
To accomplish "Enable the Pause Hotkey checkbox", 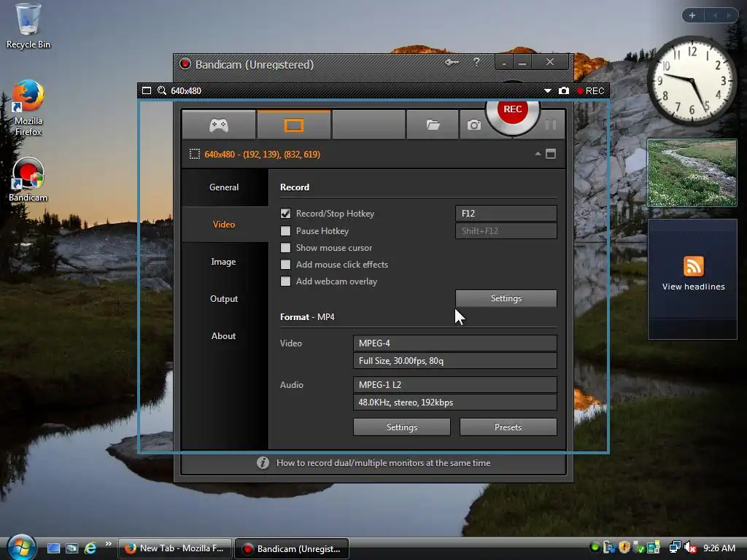I will coord(285,231).
